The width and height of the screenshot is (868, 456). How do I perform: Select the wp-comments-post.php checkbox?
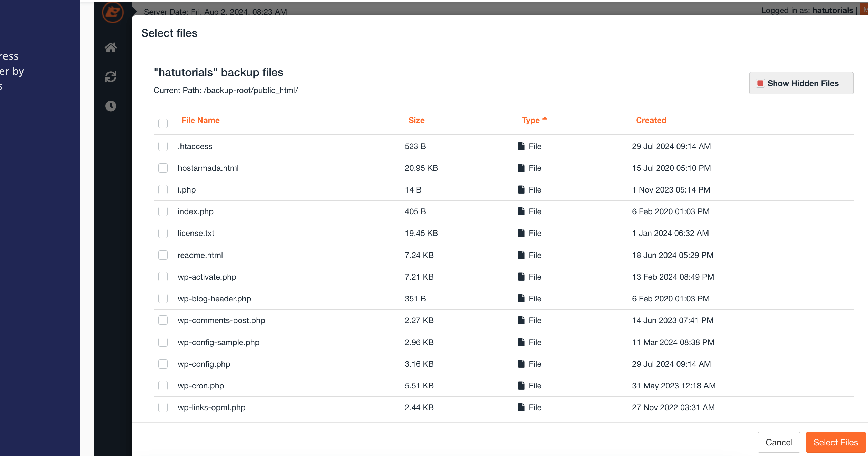click(163, 320)
